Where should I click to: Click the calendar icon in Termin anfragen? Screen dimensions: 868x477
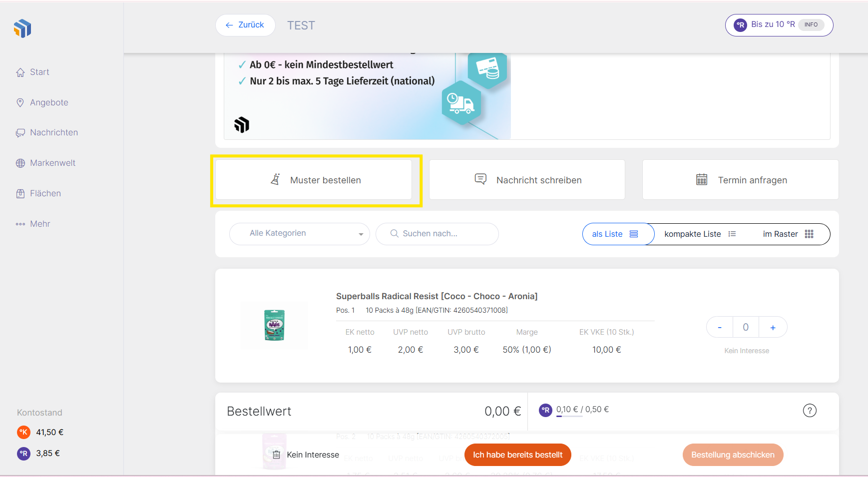701,180
